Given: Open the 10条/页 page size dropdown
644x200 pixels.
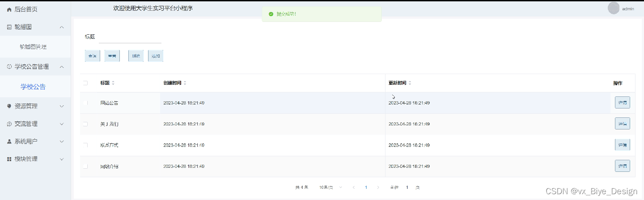Looking at the screenshot, I should tap(330, 187).
